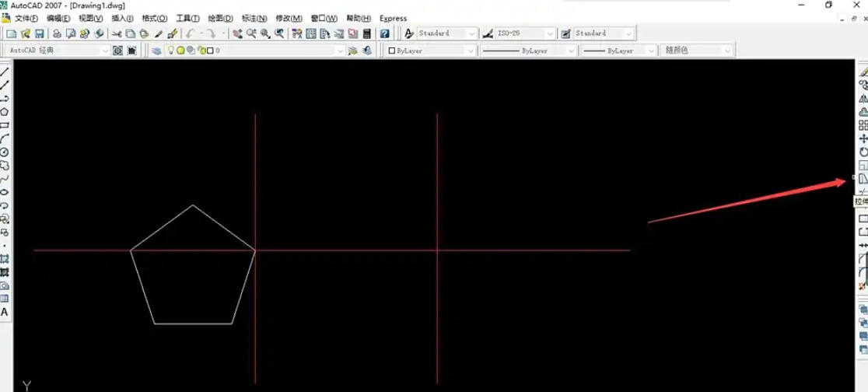Select the Rectangle draw tool
The image size is (868, 392).
(x=5, y=125)
